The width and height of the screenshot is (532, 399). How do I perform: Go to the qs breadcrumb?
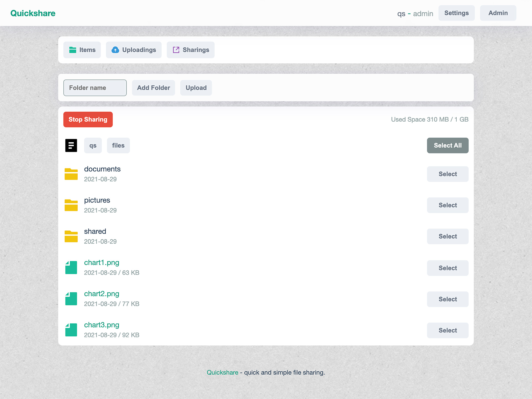[93, 145]
